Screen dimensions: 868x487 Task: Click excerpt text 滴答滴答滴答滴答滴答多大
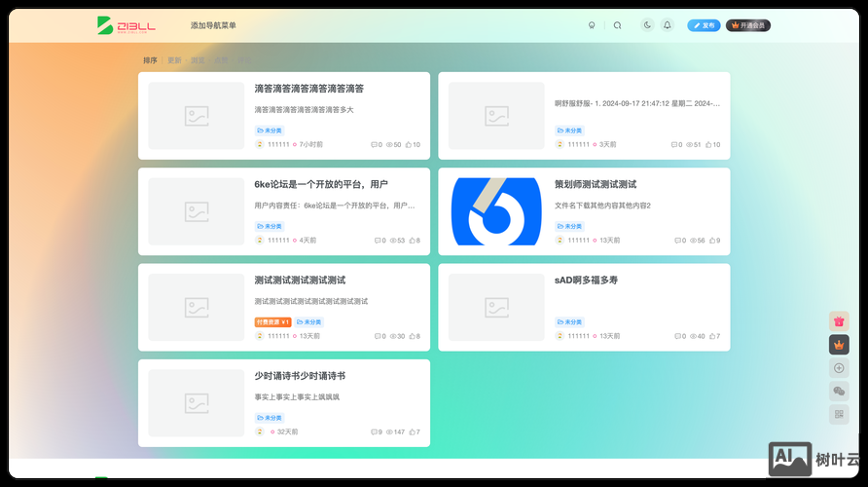(304, 110)
